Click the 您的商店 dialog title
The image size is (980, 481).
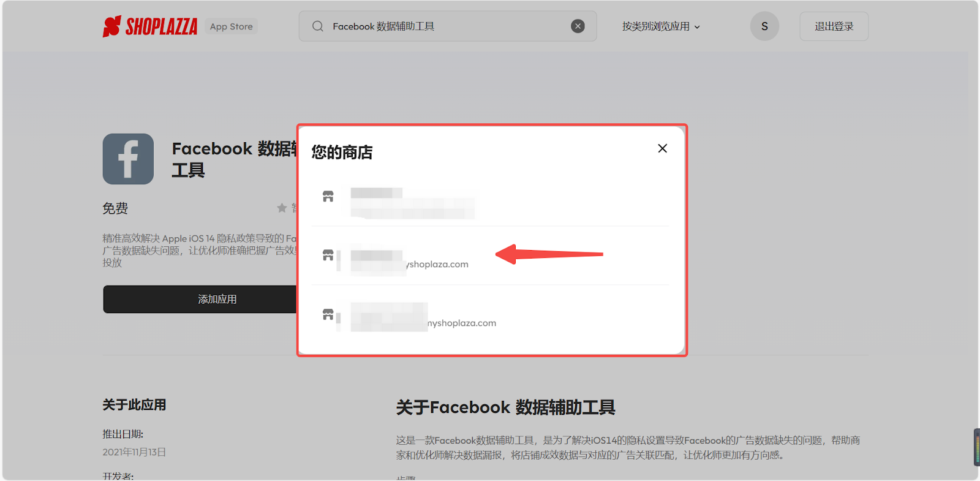[342, 152]
